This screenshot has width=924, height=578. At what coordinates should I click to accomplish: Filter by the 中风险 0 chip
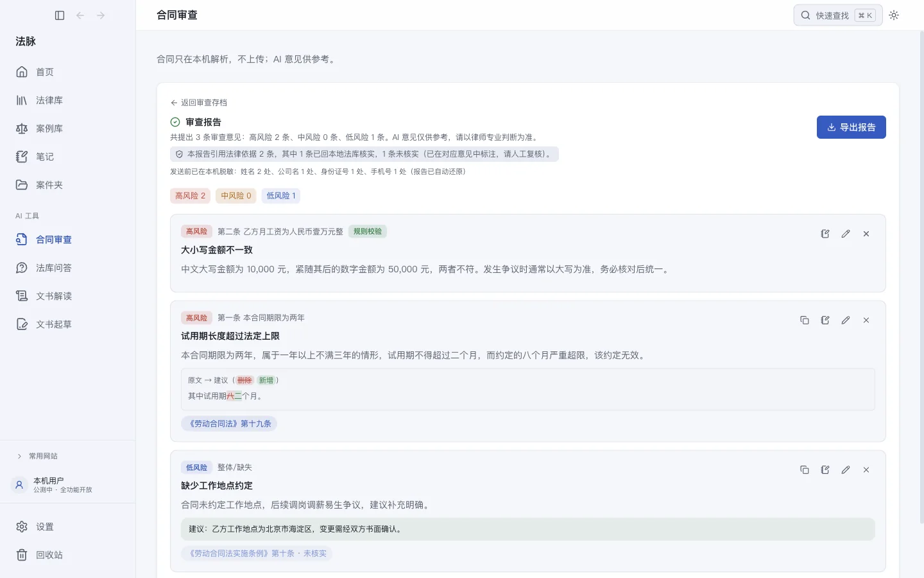236,196
